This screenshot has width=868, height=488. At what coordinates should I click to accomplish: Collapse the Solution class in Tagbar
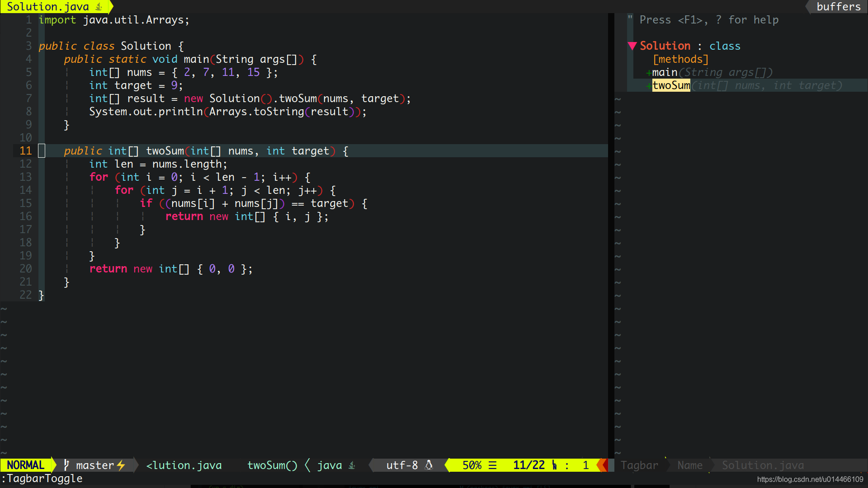(x=632, y=46)
